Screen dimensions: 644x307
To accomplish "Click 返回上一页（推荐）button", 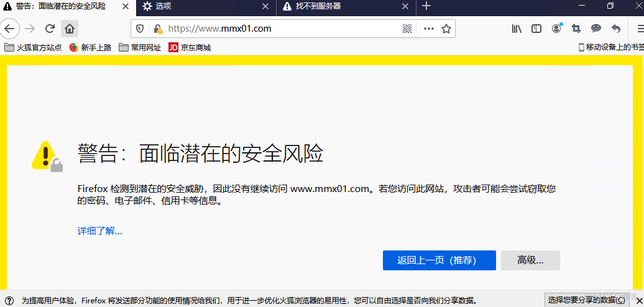I will (439, 260).
